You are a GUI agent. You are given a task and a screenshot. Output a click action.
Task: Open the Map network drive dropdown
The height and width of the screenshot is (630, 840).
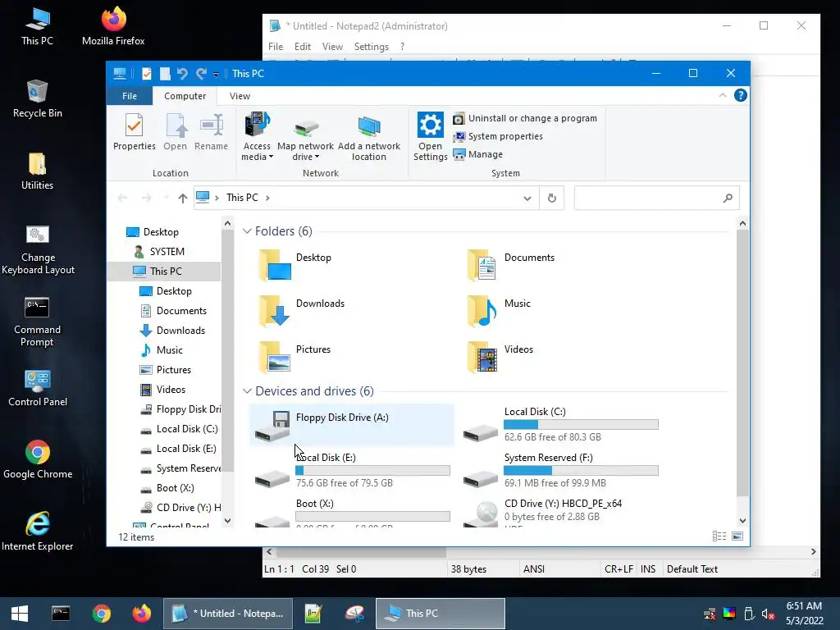(305, 137)
